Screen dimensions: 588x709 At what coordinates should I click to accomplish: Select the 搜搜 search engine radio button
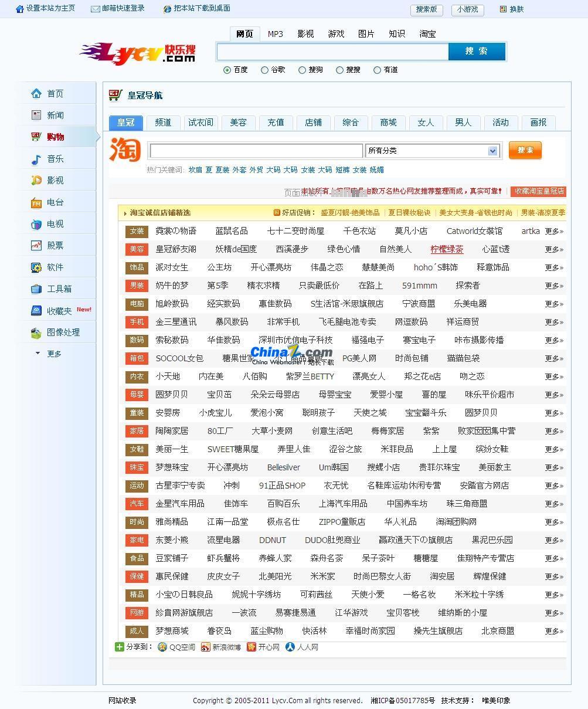click(339, 70)
